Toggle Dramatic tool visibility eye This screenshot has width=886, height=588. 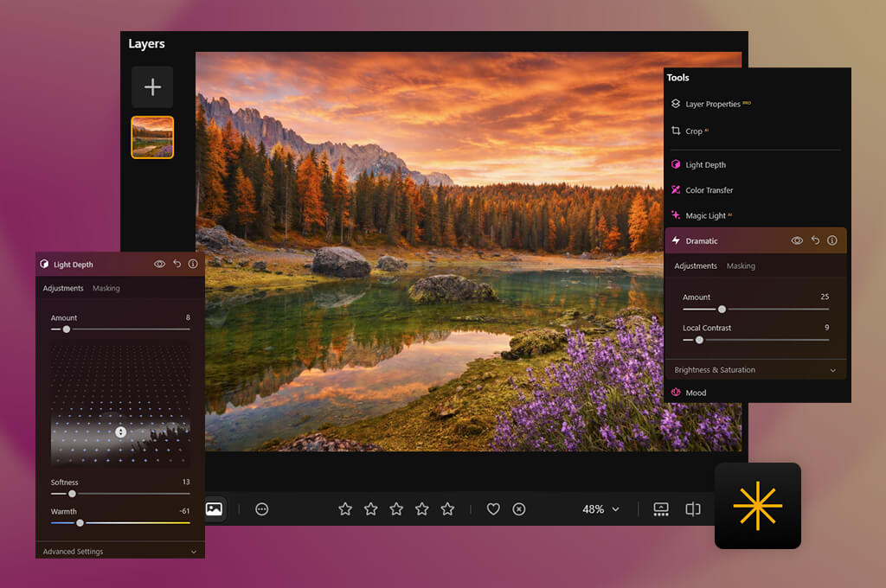pos(797,240)
